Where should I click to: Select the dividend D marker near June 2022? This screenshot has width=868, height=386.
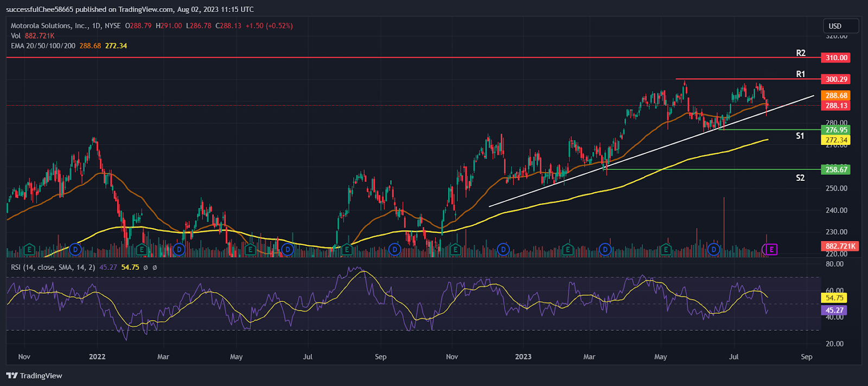pos(288,250)
